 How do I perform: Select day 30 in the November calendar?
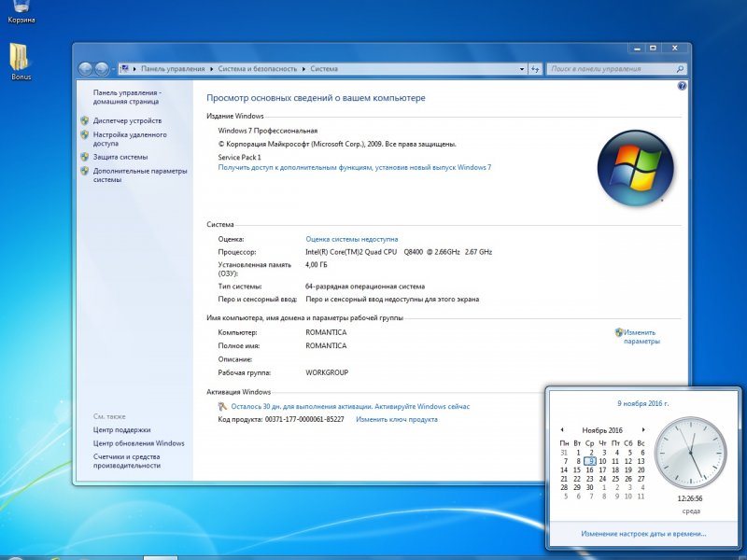point(590,487)
